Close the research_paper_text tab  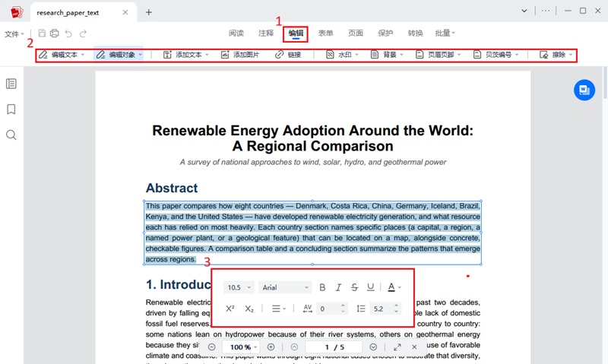click(x=125, y=12)
